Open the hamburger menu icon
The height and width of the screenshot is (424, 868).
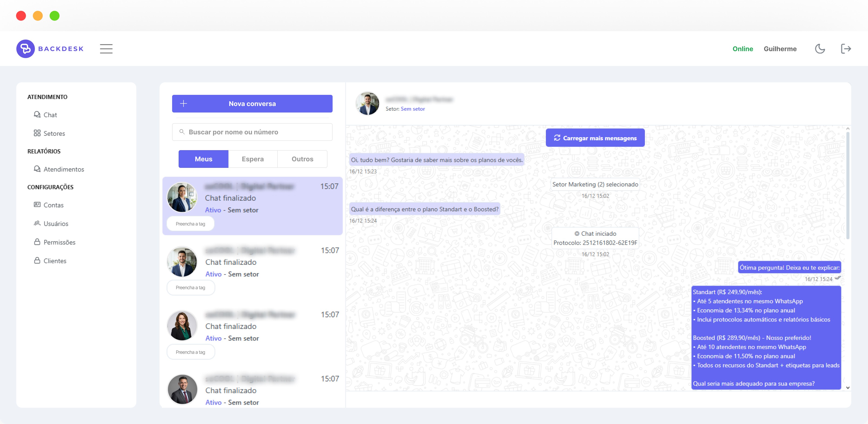coord(106,49)
